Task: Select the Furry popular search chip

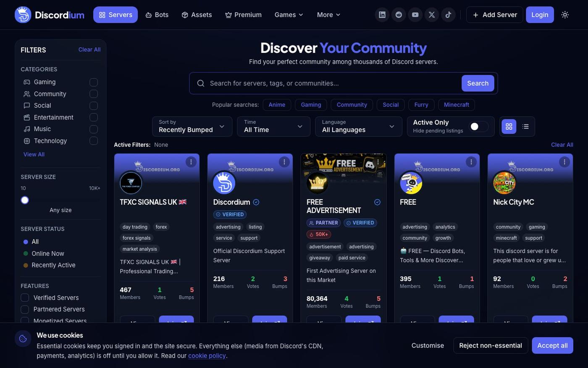Action: pos(421,105)
